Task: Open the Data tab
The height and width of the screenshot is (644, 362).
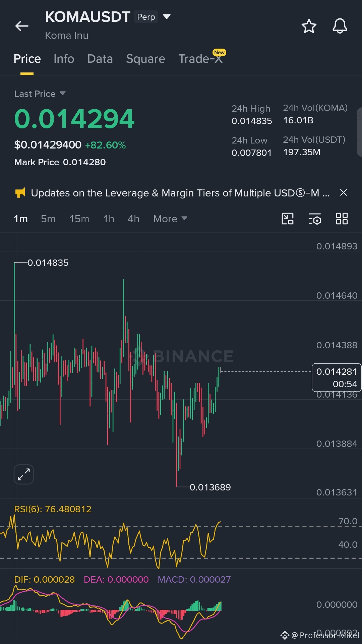Action: pyautogui.click(x=100, y=59)
